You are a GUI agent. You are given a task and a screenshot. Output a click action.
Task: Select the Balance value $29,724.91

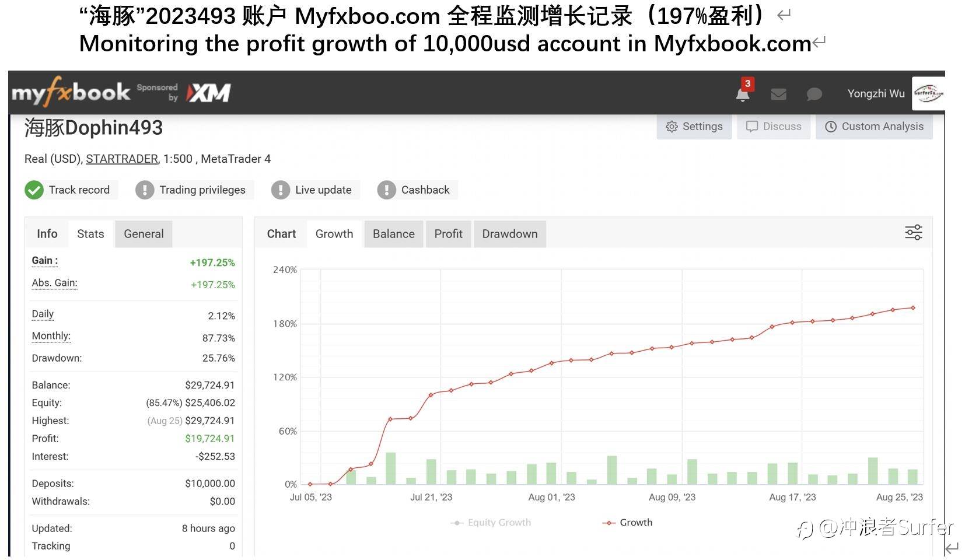pos(210,385)
